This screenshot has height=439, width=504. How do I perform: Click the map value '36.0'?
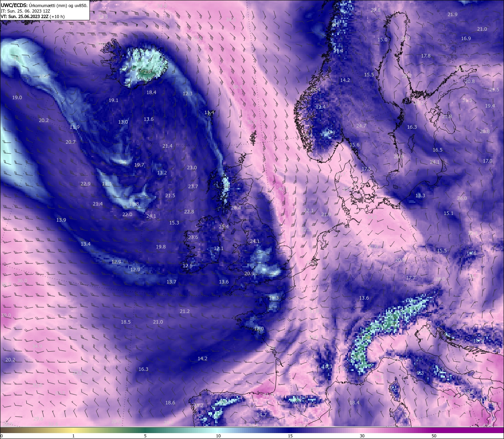[22, 280]
